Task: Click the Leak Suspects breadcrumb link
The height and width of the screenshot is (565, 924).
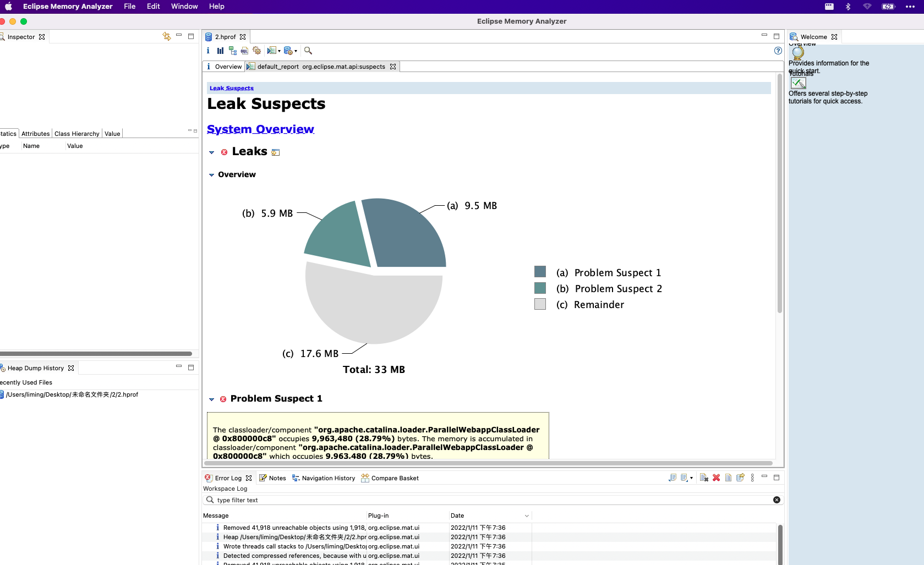Action: tap(232, 88)
